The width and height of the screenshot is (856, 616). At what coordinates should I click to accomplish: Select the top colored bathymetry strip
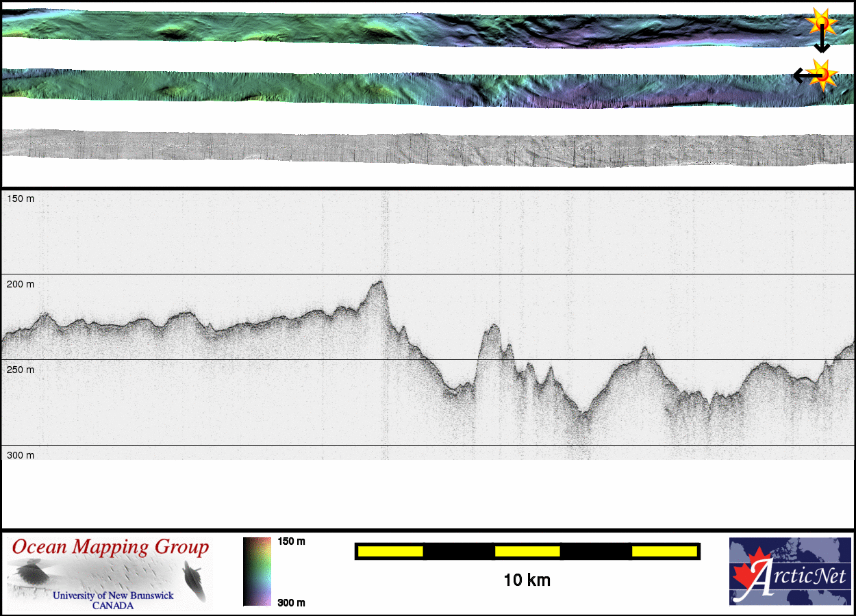tap(411, 29)
